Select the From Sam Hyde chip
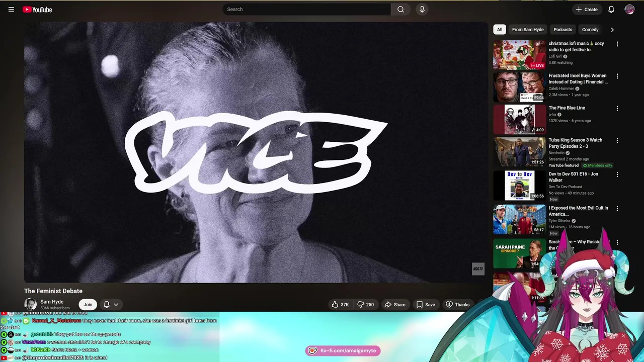The width and height of the screenshot is (644, 362). (x=528, y=30)
